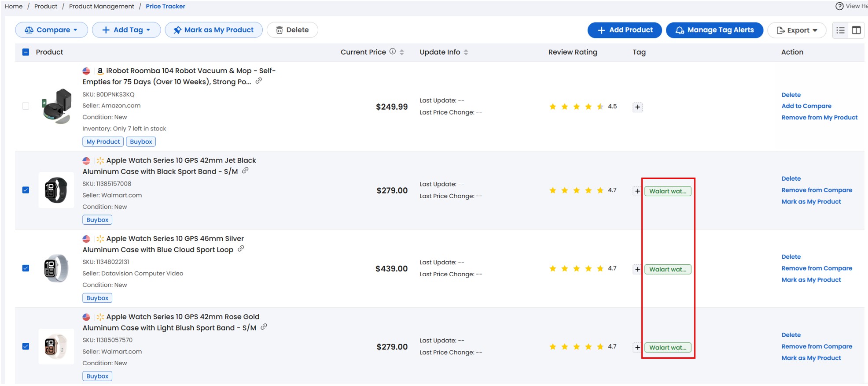Click Buybox badge on Rose Gold watch
The width and height of the screenshot is (868, 386).
pyautogui.click(x=97, y=376)
